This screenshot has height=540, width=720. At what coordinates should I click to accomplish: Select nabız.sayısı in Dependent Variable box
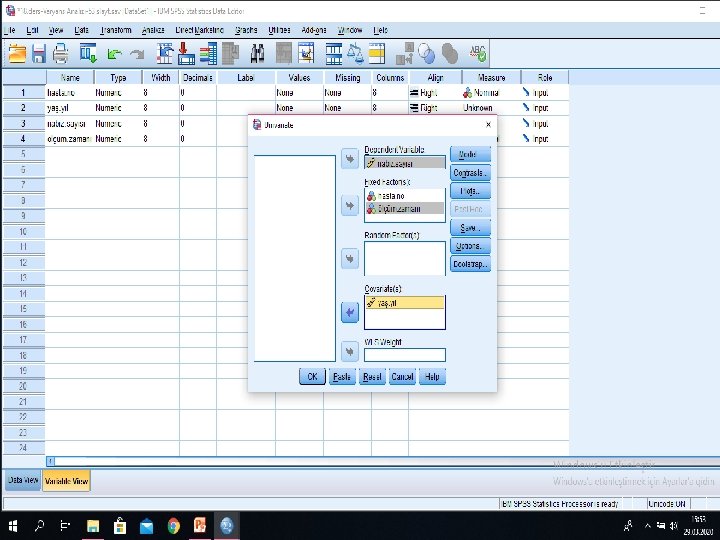405,163
